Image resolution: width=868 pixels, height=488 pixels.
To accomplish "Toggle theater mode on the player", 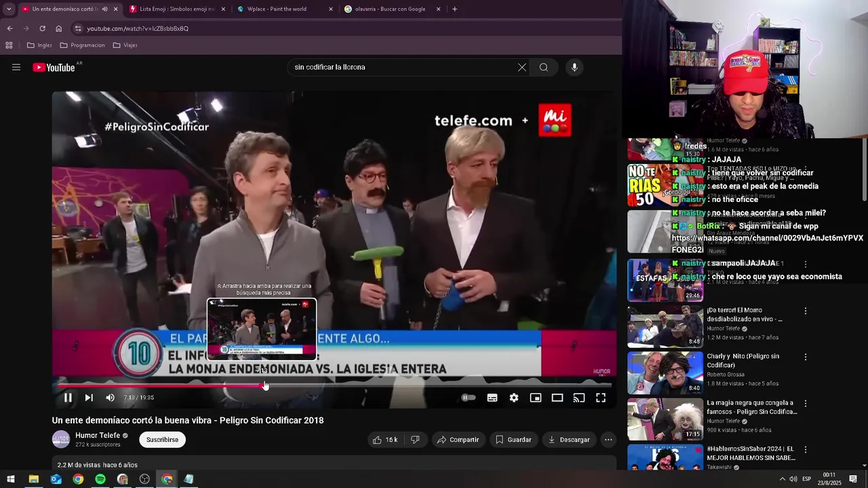I will tap(557, 398).
